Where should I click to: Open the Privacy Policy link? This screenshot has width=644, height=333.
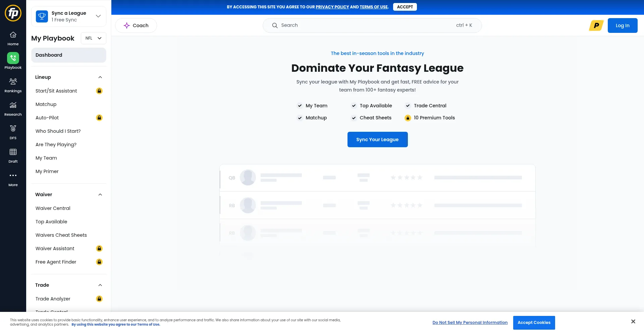(x=332, y=7)
